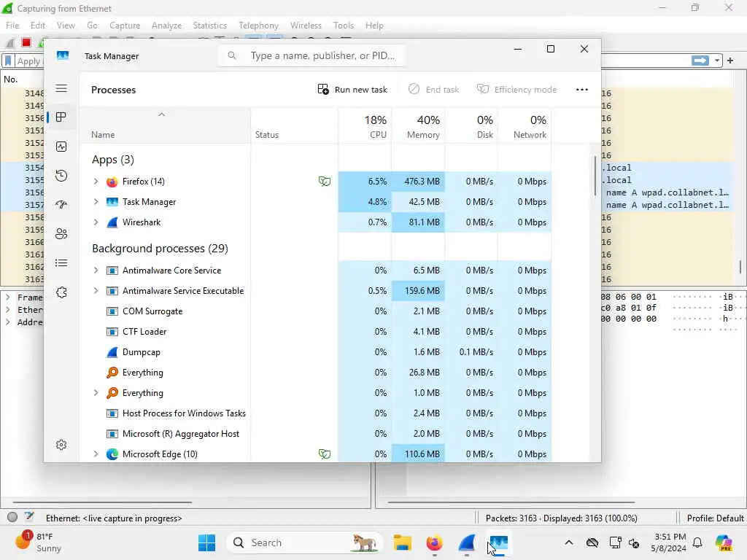Screen dimensions: 747x560
Task: Open Wireshark Statistics menu
Action: point(209,26)
